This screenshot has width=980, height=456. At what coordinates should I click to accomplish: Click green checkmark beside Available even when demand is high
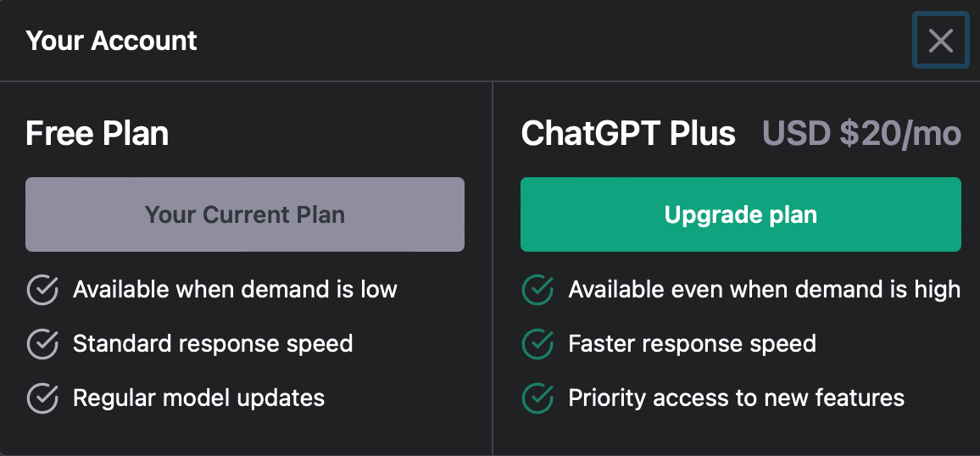[x=537, y=290]
